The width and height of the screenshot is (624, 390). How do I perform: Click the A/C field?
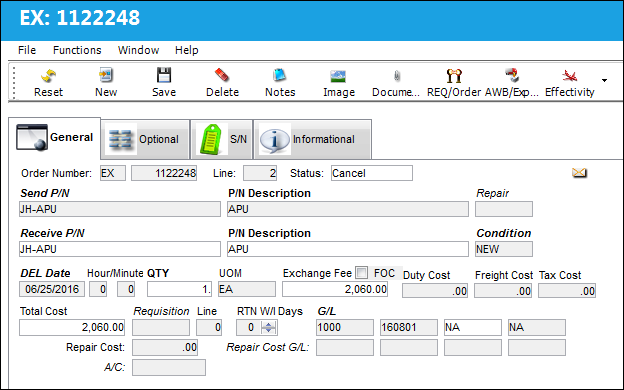169,367
